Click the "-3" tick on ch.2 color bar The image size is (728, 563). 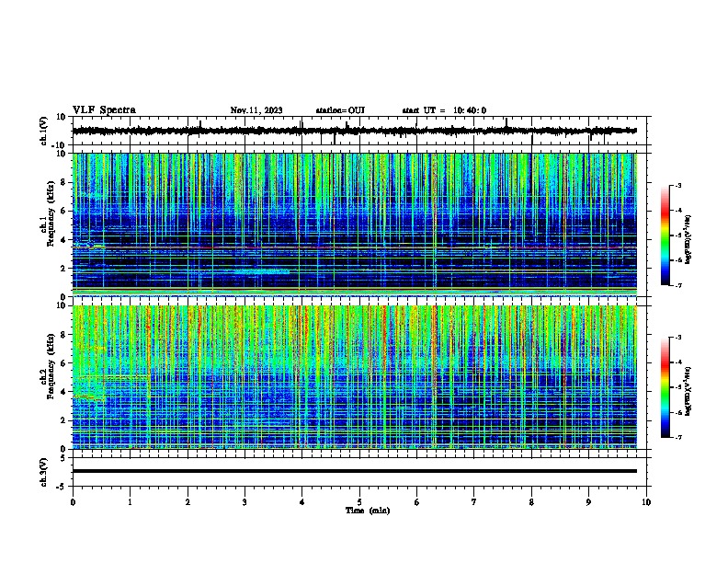[678, 338]
